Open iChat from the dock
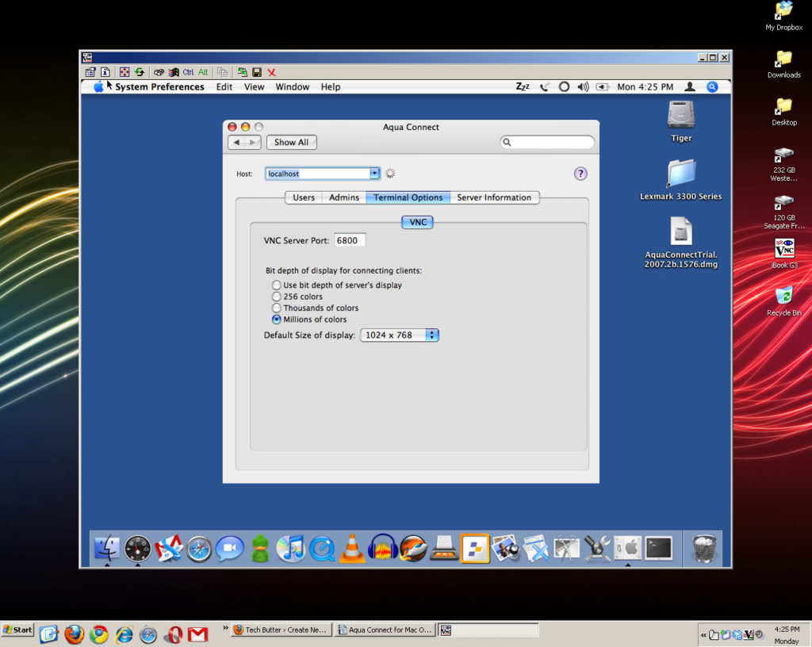This screenshot has width=812, height=647. (x=229, y=548)
